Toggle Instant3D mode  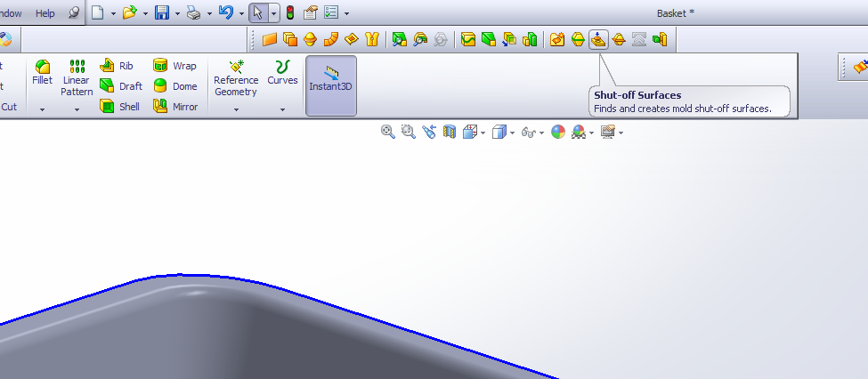tap(330, 85)
